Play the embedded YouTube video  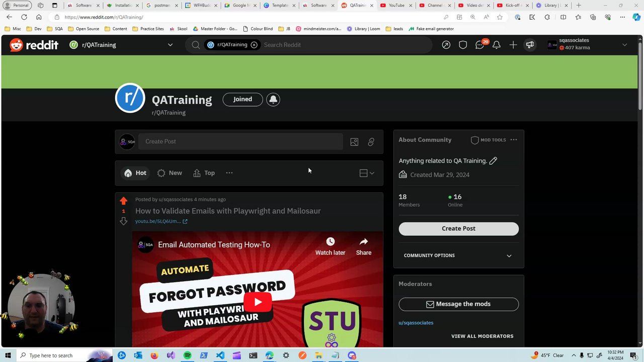tap(258, 302)
